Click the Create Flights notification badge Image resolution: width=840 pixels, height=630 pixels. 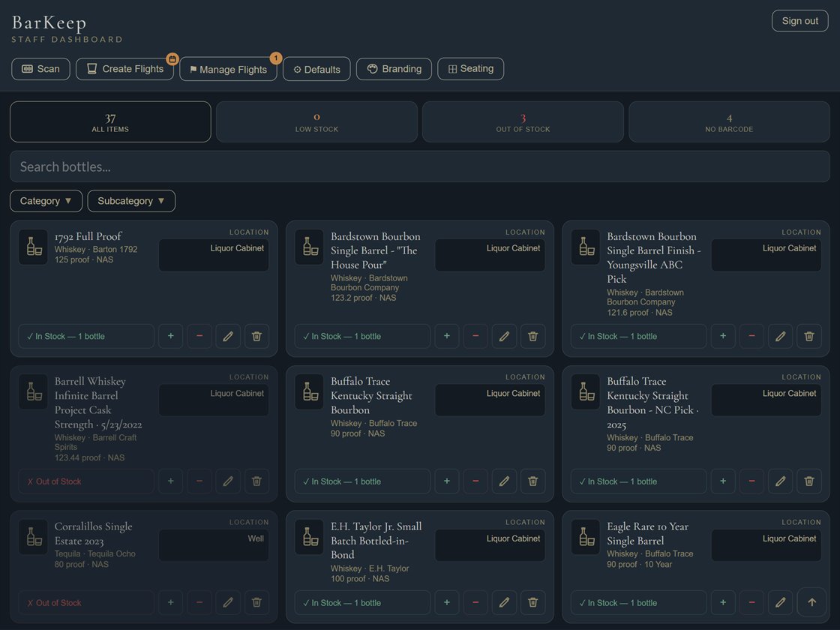click(172, 59)
